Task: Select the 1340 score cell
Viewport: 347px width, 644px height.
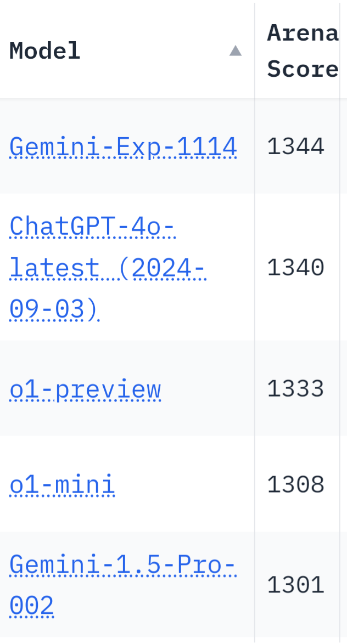Action: (x=295, y=268)
